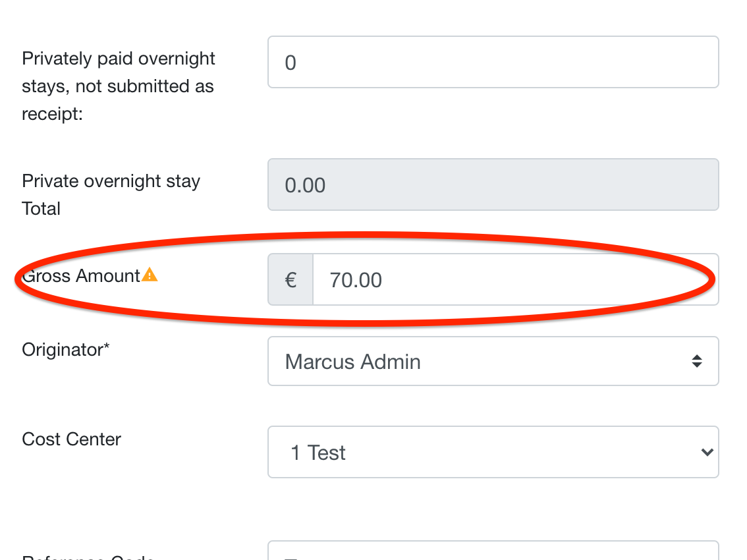
Task: Click the greyed Private overnight stay Total field
Action: click(493, 184)
